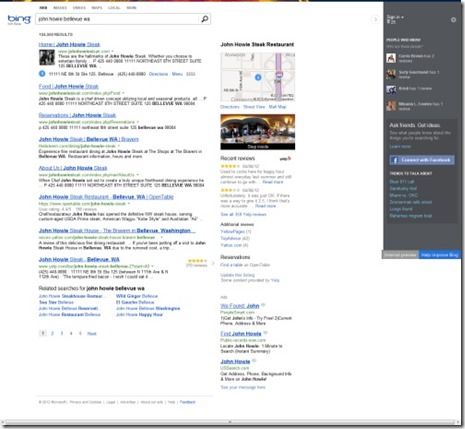465x429 pixels.
Task: Click the blue map pin beside address
Action: [x=42, y=74]
